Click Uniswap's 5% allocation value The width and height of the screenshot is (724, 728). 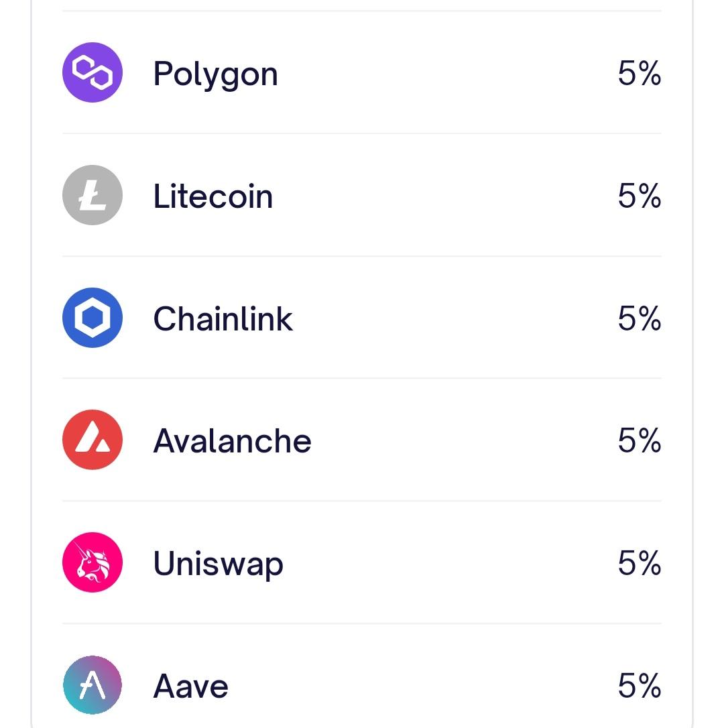pos(639,564)
